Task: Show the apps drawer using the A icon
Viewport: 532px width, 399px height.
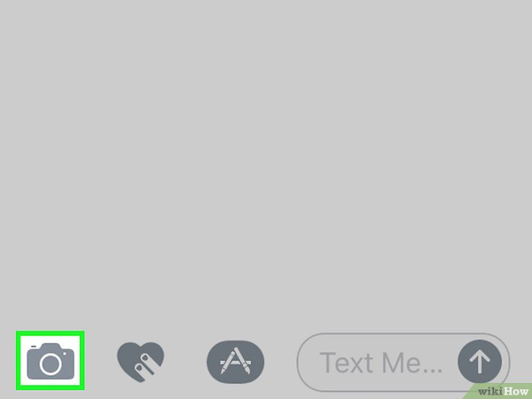Action: [236, 362]
